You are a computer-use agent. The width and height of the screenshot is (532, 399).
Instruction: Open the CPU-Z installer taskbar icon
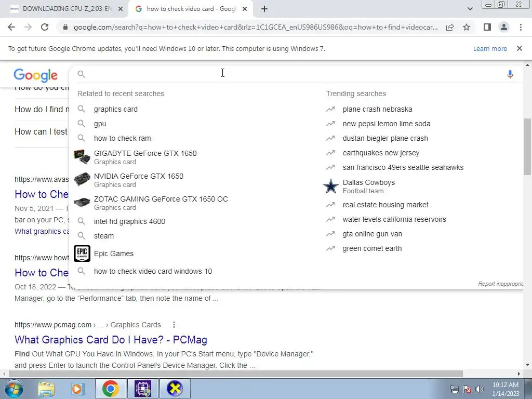143,389
